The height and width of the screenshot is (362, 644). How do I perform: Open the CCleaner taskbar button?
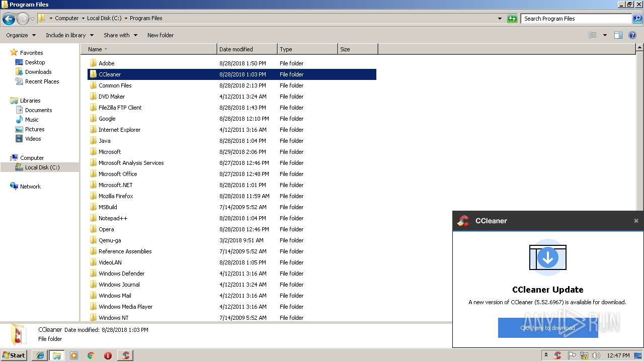125,355
